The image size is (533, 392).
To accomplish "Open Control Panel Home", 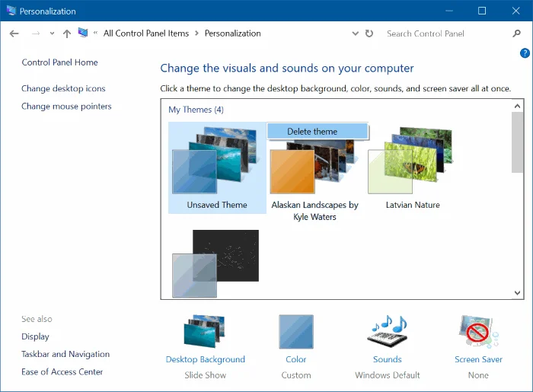I will click(60, 62).
